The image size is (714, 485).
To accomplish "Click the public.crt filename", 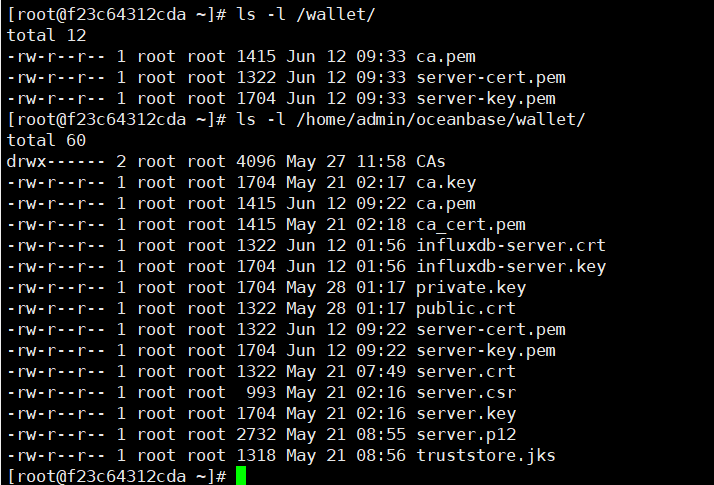I will click(x=466, y=308).
